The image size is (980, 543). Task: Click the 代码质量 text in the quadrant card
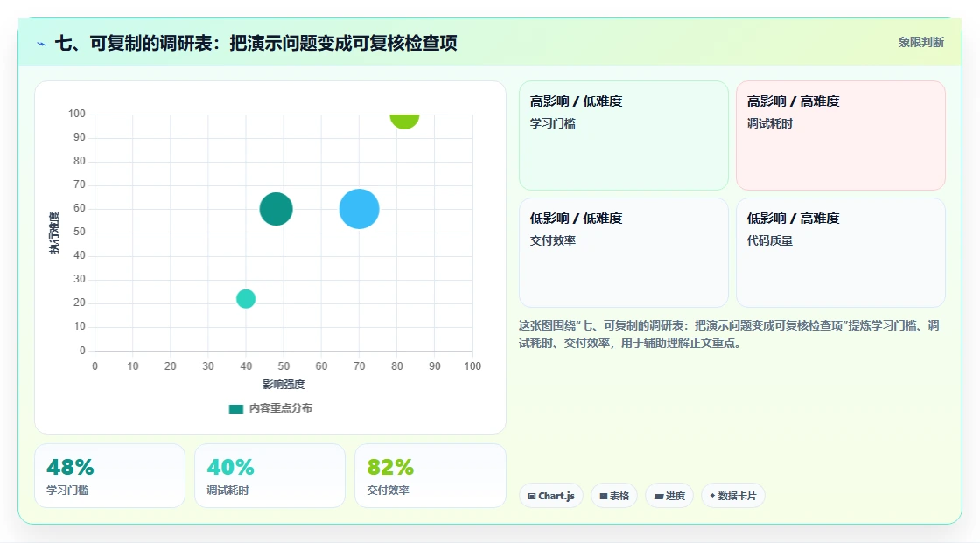click(x=769, y=240)
